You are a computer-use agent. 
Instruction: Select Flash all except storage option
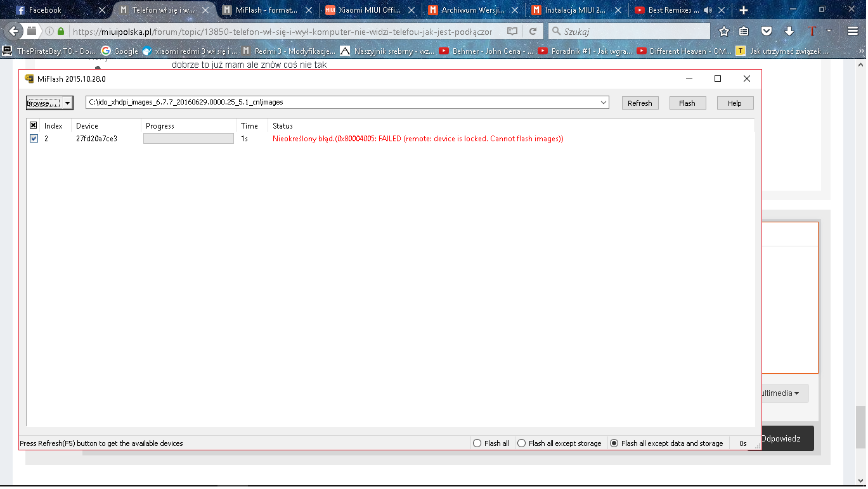click(522, 443)
